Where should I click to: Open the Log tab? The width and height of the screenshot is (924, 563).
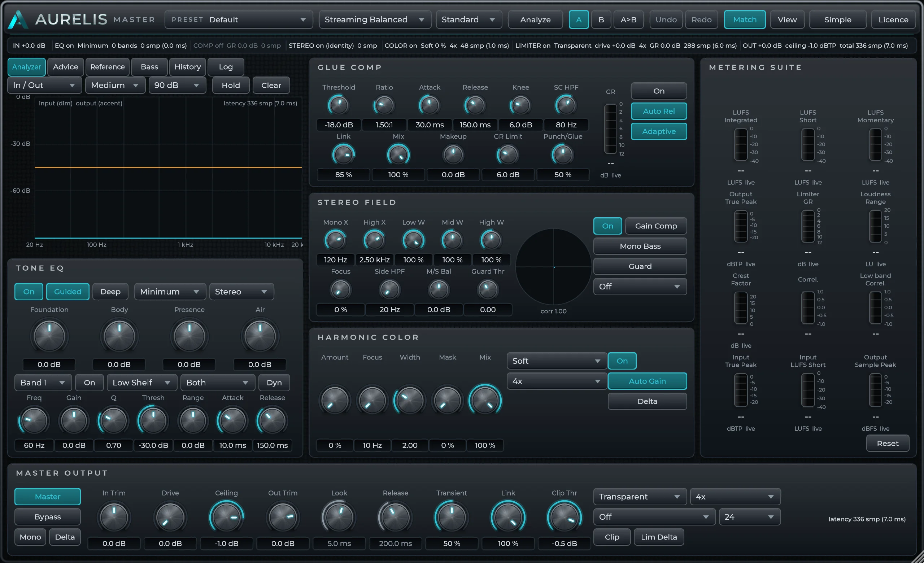click(x=226, y=67)
